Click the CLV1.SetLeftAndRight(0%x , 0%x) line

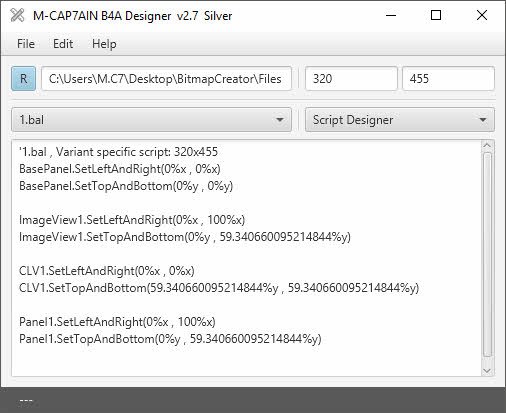[107, 271]
